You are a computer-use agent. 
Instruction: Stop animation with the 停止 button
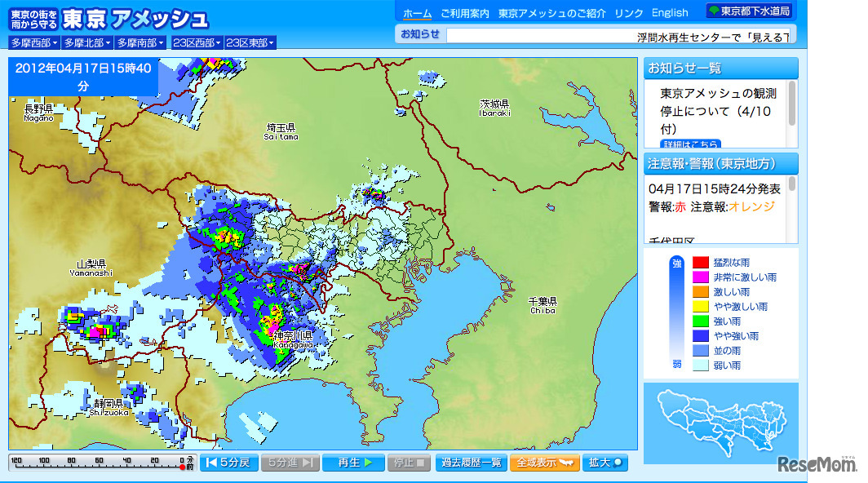click(409, 463)
